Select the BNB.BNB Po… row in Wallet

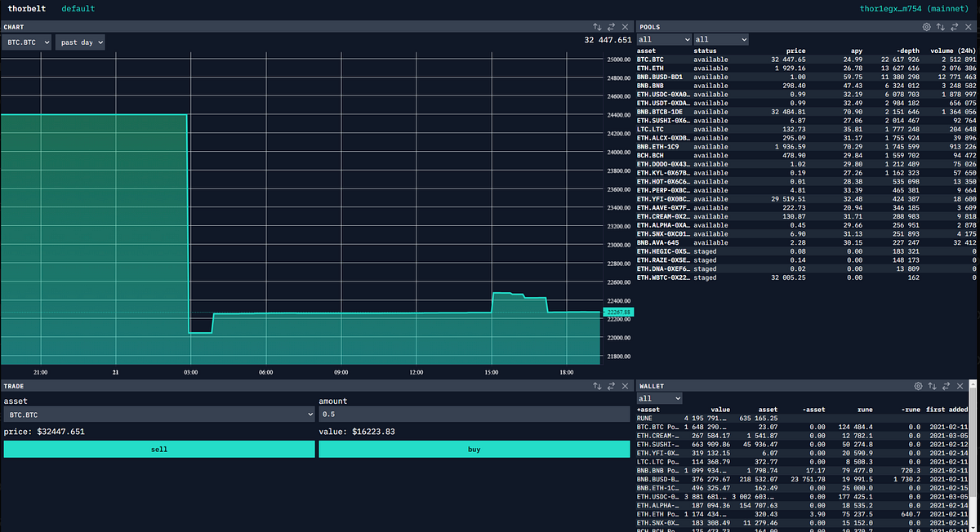pos(802,471)
